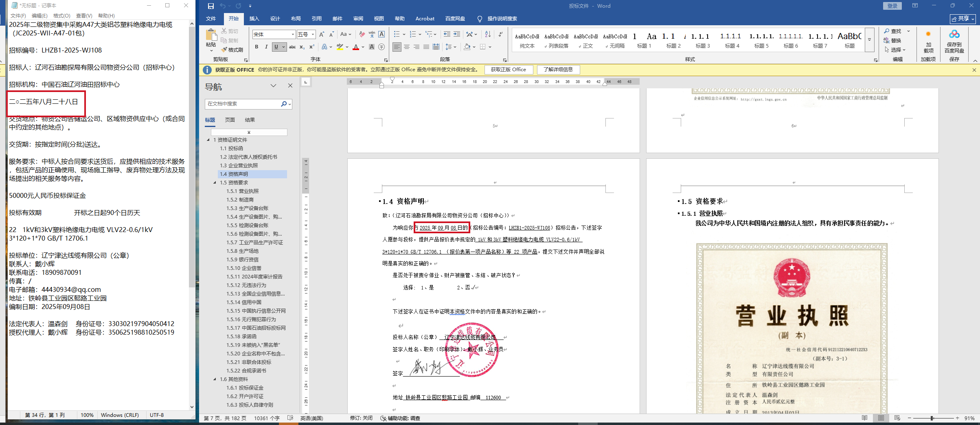This screenshot has height=425, width=980.
Task: Expand the bullet list dropdown arrow
Action: 404,35
